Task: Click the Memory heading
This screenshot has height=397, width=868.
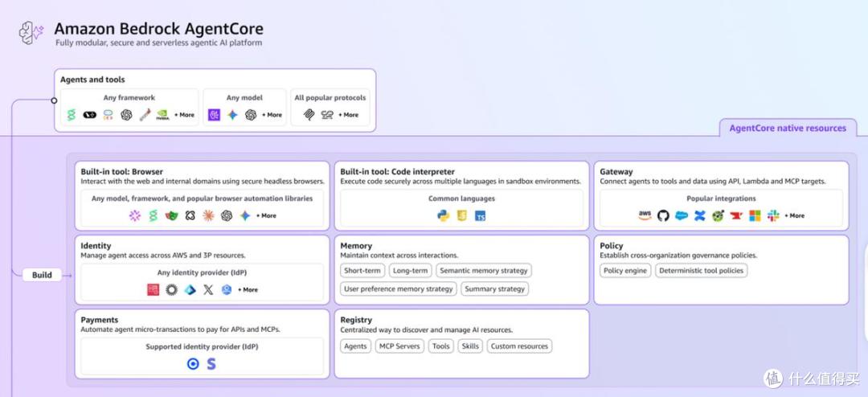Action: coord(356,246)
